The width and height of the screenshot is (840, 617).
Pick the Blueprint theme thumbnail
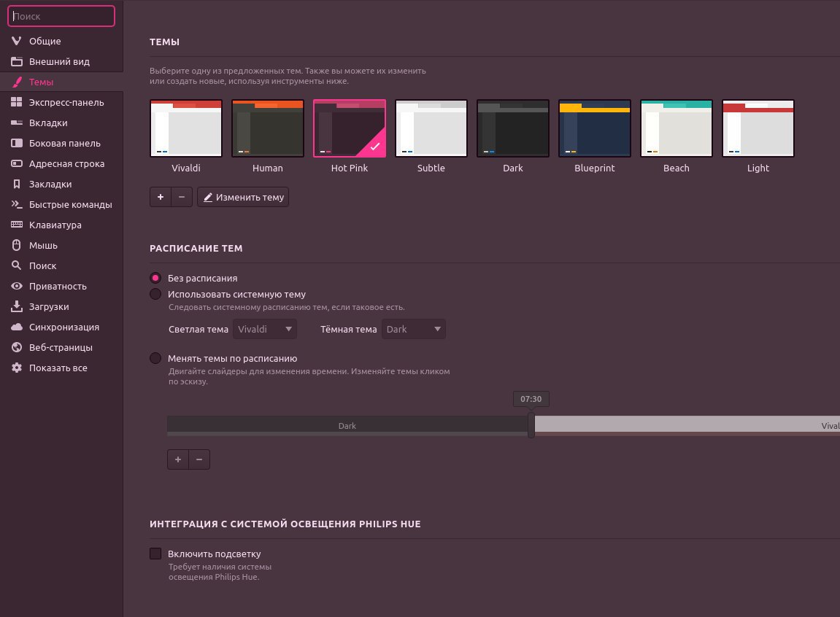(x=595, y=128)
